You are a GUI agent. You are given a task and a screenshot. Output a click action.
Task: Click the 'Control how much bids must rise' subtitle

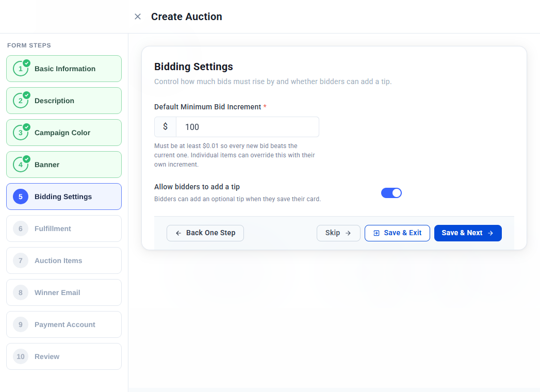pyautogui.click(x=273, y=81)
